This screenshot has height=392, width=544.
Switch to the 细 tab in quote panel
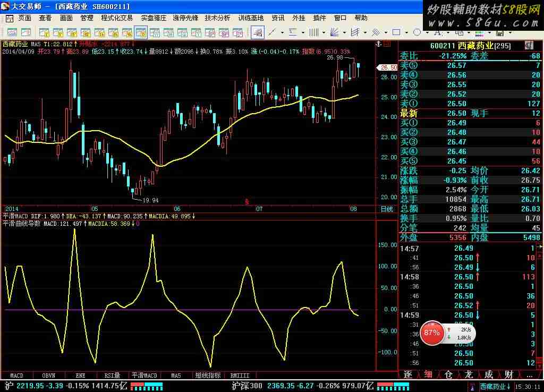pos(428,374)
